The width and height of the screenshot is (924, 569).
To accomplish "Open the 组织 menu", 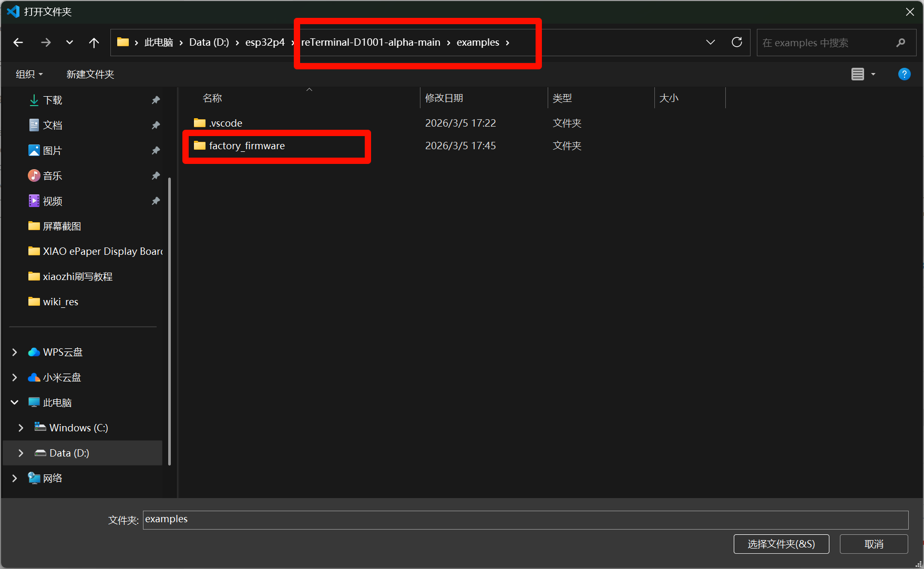I will 29,74.
